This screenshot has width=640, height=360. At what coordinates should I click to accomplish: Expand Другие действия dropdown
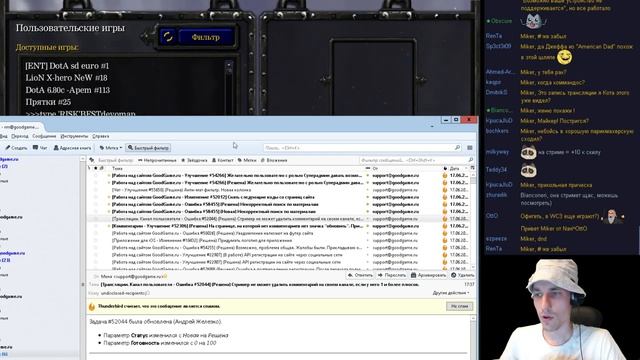click(x=451, y=293)
